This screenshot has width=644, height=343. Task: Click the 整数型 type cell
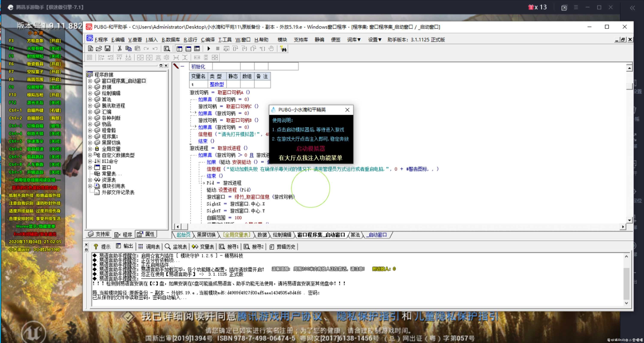point(217,84)
